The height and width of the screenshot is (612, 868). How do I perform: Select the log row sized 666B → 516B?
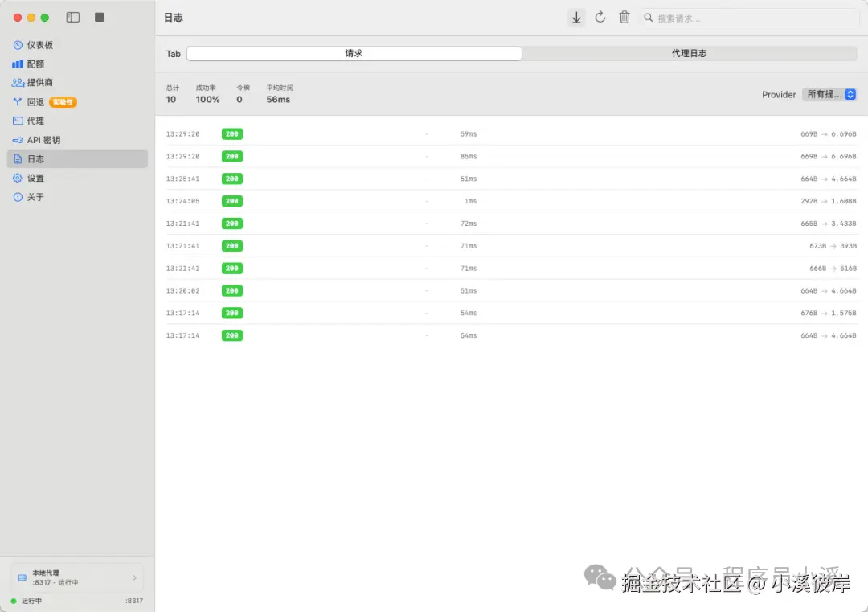click(511, 268)
